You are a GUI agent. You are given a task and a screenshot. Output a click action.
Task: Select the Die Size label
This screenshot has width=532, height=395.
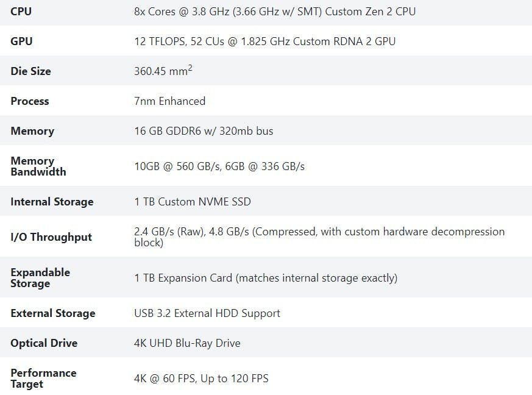tap(30, 71)
